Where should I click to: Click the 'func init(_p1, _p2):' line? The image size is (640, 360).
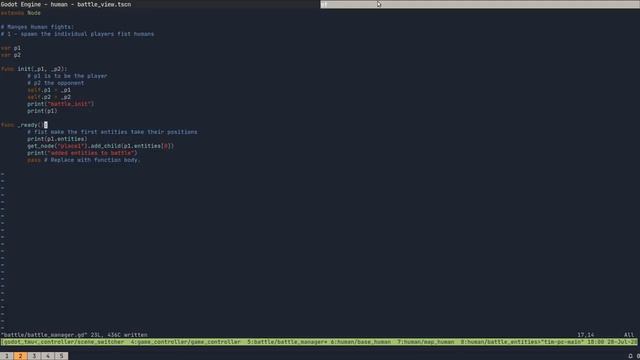click(34, 69)
